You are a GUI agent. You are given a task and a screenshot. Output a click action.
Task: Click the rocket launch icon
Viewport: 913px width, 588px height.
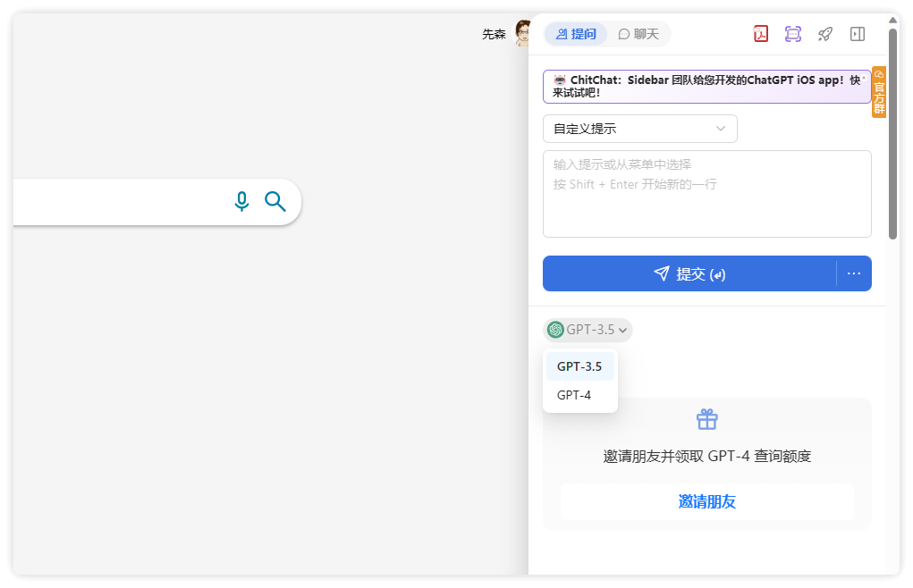click(824, 34)
